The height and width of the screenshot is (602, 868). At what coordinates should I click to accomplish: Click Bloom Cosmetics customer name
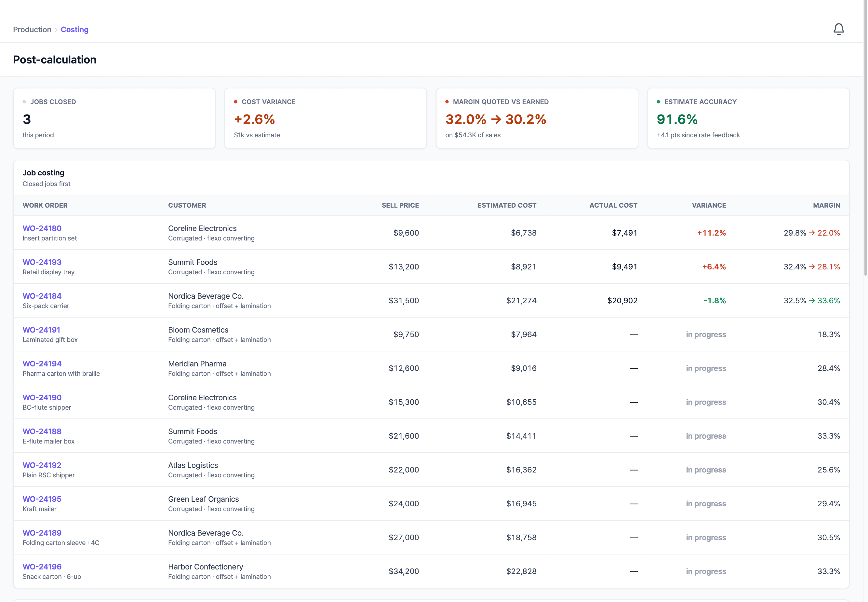coord(198,330)
